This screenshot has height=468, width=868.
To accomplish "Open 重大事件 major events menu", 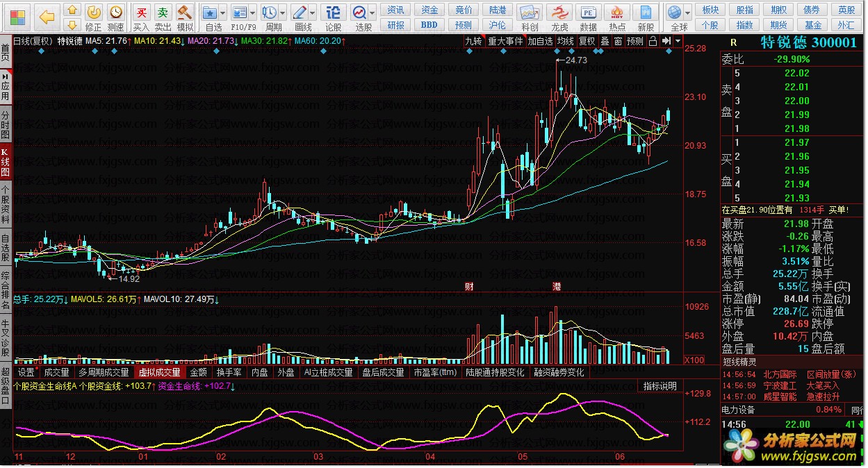I will click(505, 41).
